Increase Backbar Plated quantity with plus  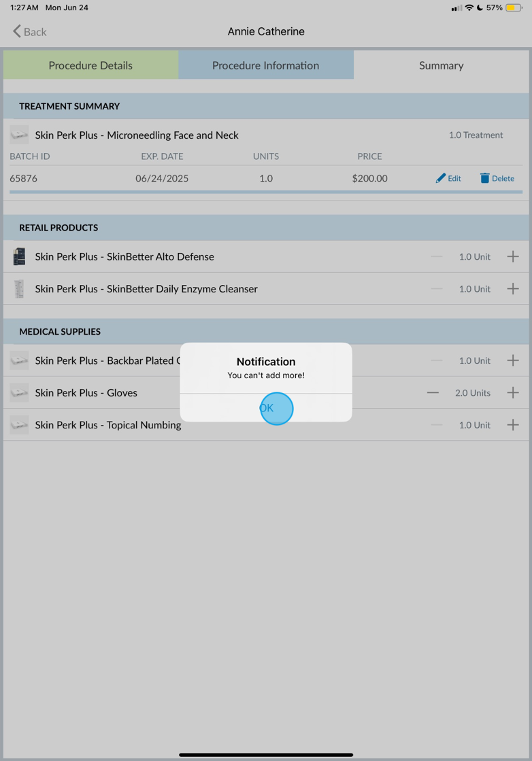(x=513, y=360)
